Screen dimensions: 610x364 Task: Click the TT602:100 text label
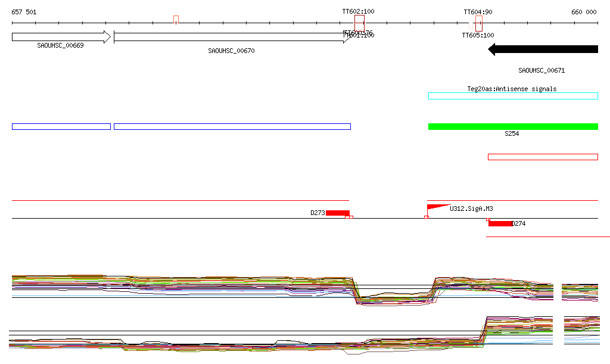pyautogui.click(x=358, y=12)
